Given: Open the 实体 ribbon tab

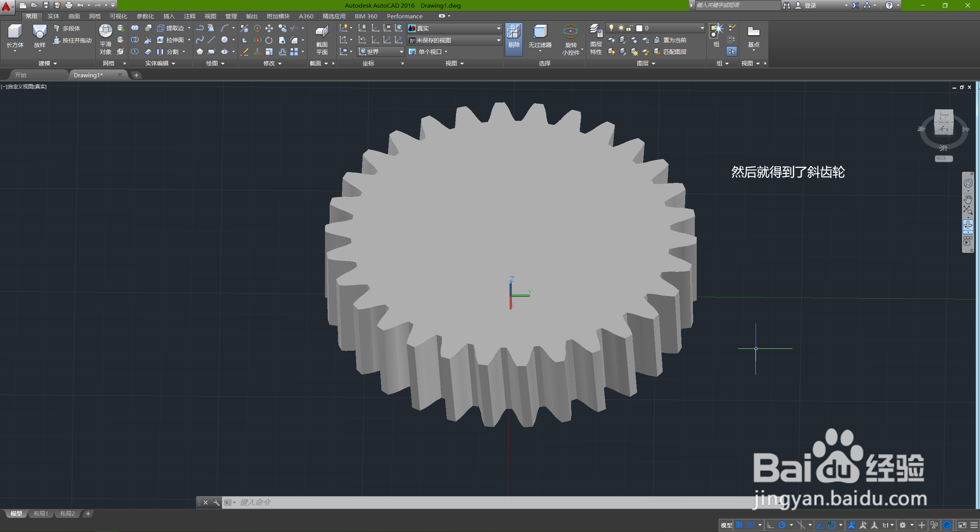Looking at the screenshot, I should point(53,16).
